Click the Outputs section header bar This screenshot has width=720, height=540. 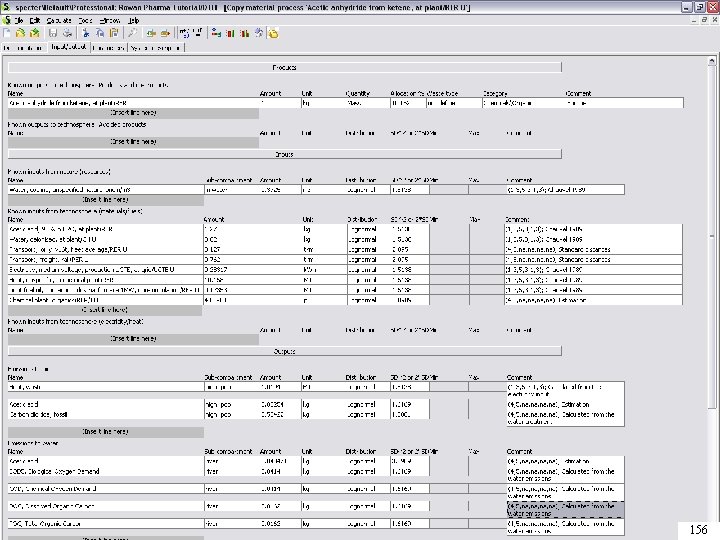[284, 351]
